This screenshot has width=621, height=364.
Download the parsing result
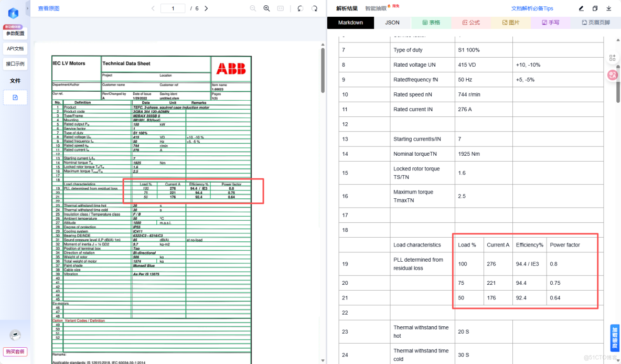609,8
